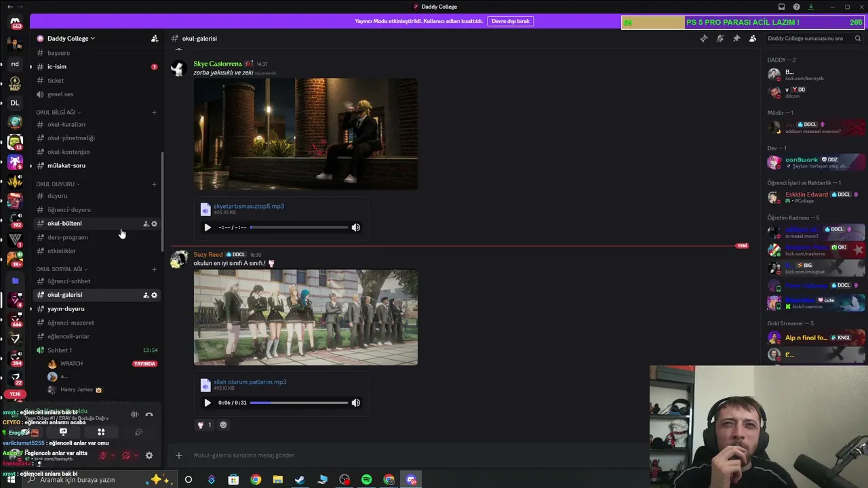This screenshot has height=488, width=868.
Task: Unmute the microphone
Action: 103,455
